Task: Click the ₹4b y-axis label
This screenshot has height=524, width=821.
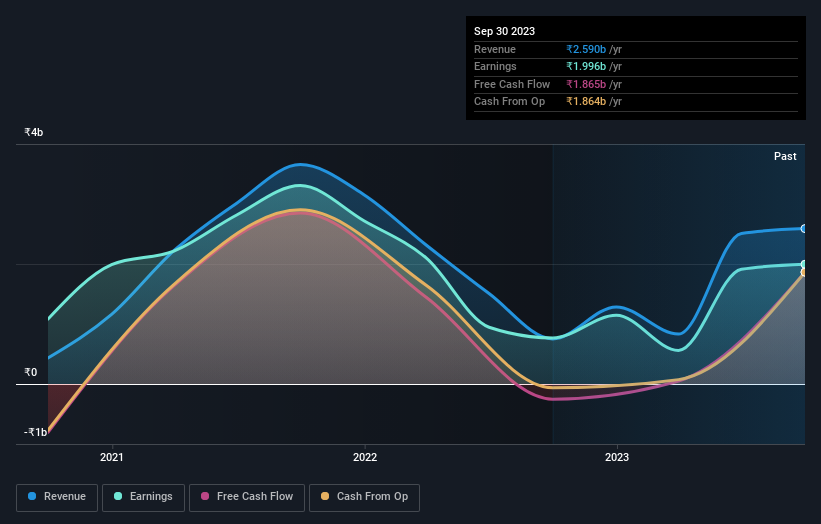Action: [x=34, y=132]
